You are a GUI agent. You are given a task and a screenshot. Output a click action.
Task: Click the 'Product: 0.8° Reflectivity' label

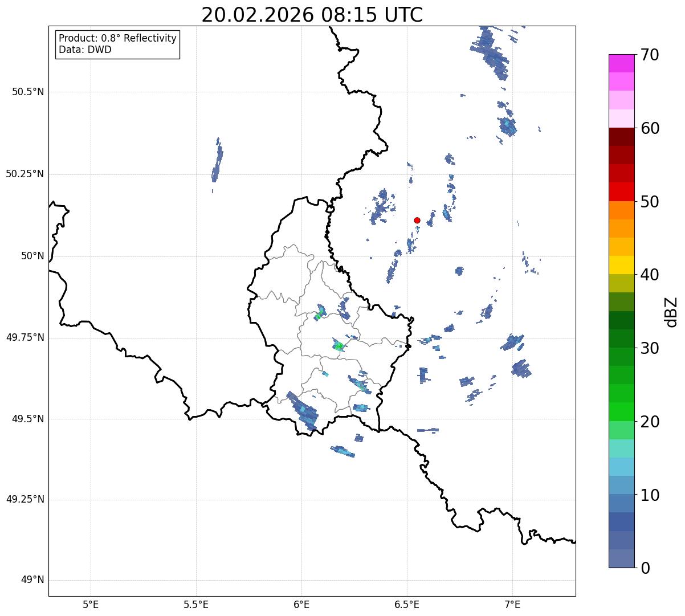[118, 38]
